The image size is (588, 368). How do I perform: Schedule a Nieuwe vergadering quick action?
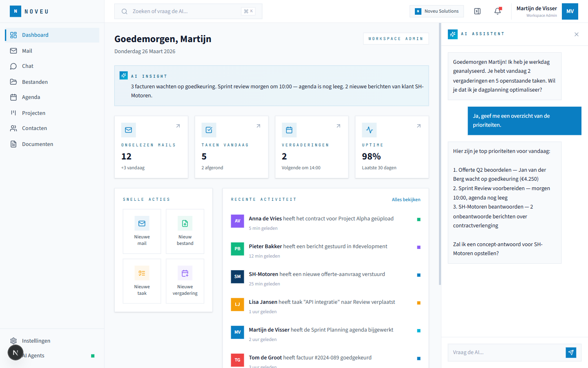[x=185, y=281]
